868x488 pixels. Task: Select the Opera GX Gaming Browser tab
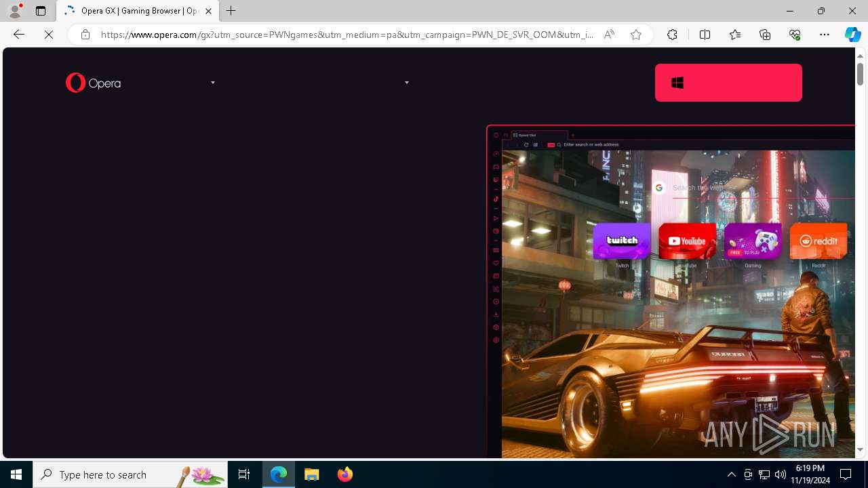point(138,11)
